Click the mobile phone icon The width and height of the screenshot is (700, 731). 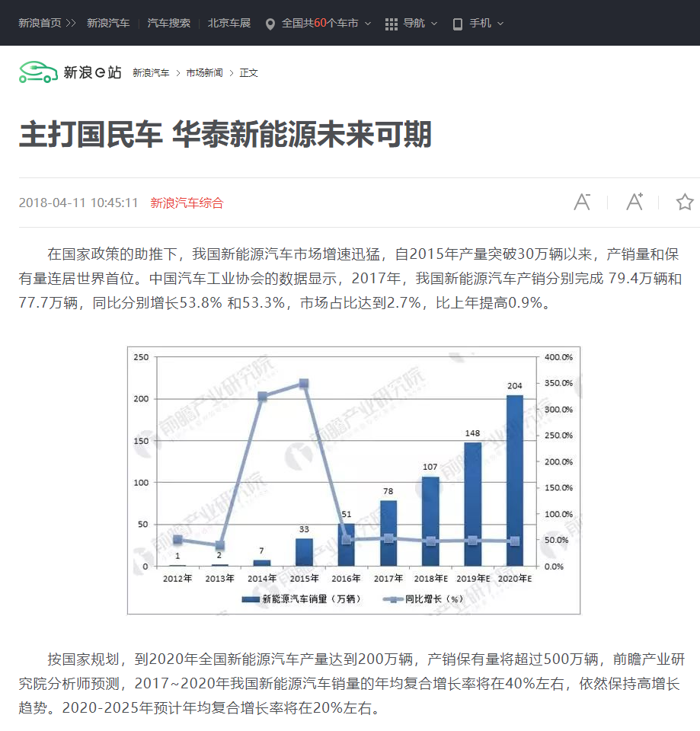[457, 24]
